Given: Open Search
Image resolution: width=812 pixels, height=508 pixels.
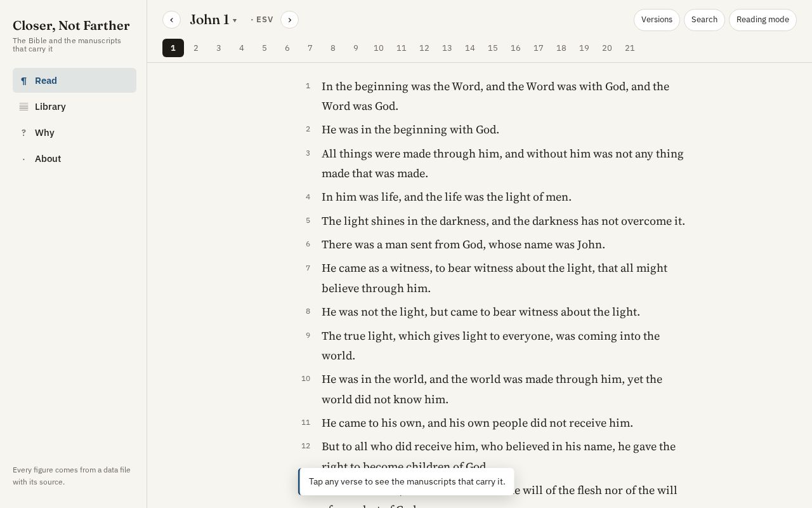Looking at the screenshot, I should [704, 20].
